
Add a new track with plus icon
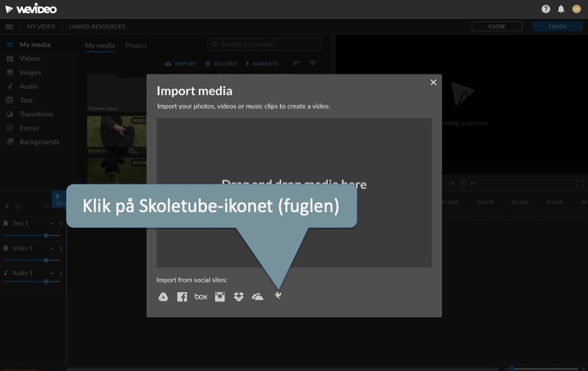coord(7,206)
